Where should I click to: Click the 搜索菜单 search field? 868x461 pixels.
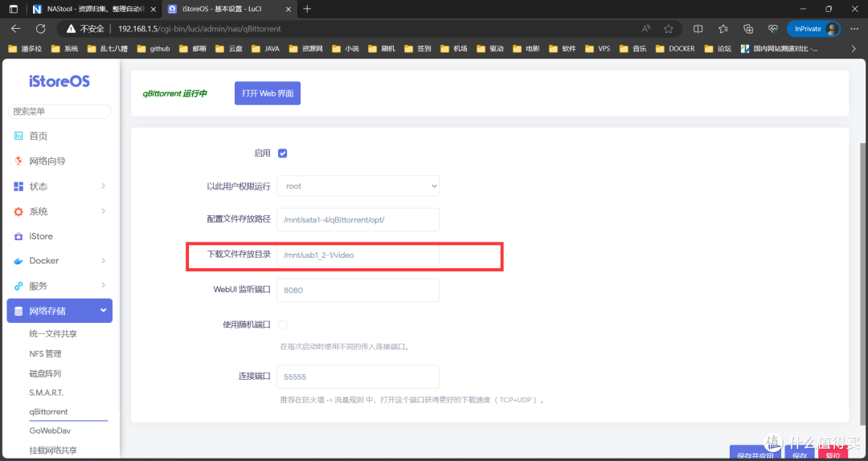(x=59, y=112)
